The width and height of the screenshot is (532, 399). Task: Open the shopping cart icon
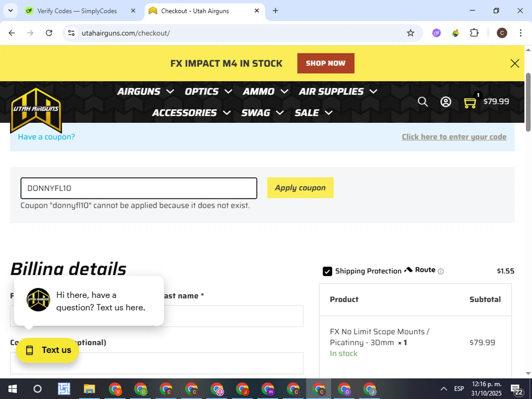coord(470,102)
